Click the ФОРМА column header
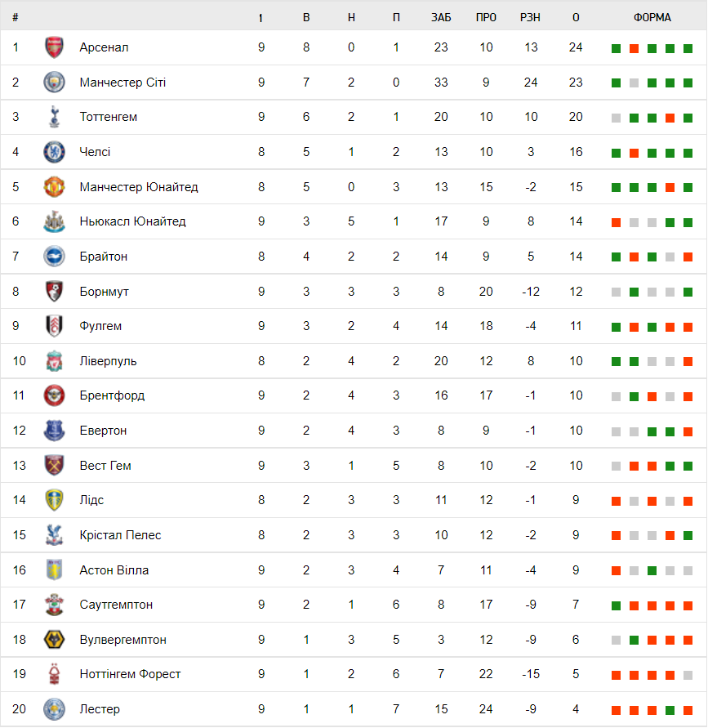Image resolution: width=708 pixels, height=728 pixels. point(652,18)
